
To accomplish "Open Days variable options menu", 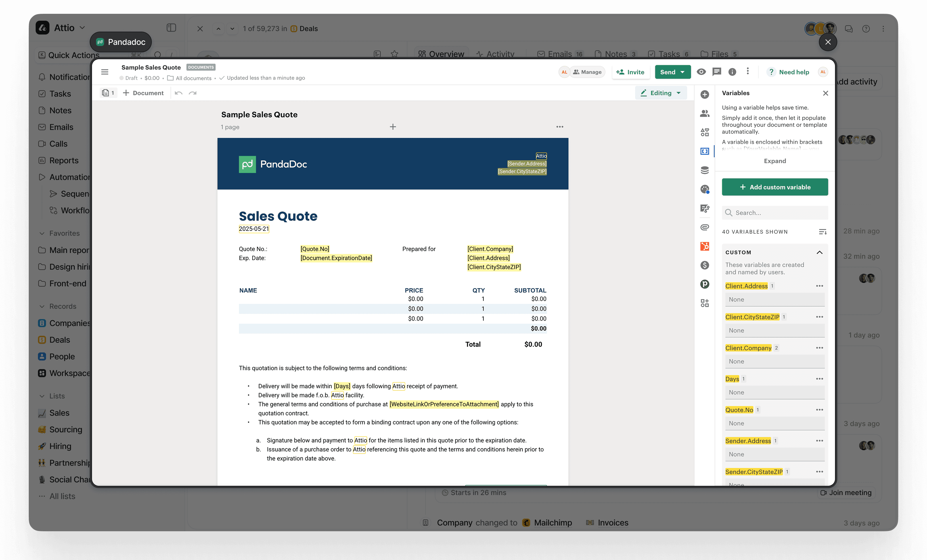I will click(x=819, y=379).
